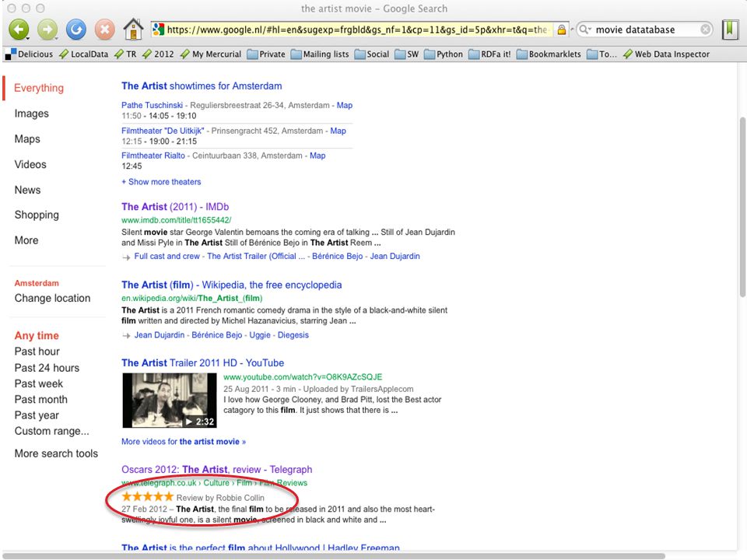Stop loading with the red X button

(104, 30)
